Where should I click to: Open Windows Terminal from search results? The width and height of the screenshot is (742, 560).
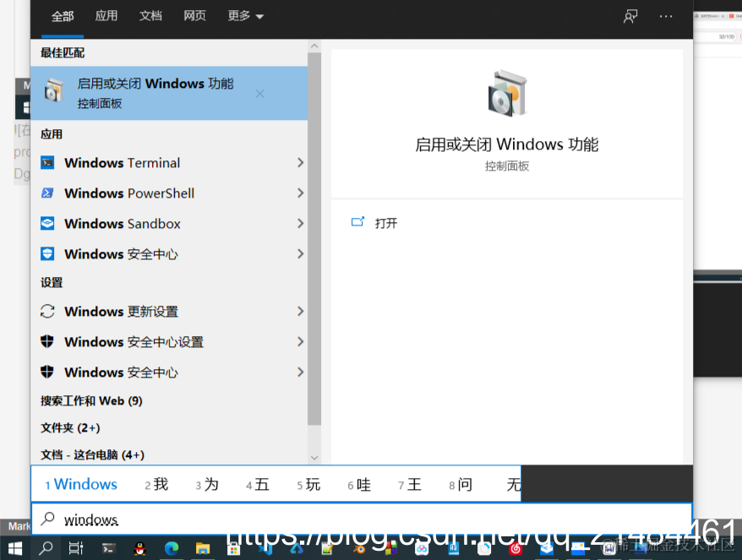[127, 162]
